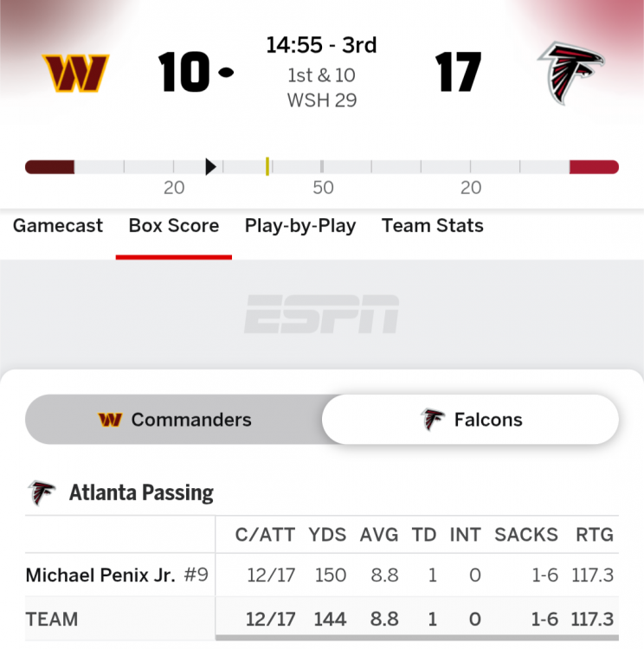Viewport: 644px width, 649px height.
Task: Click the yellow first-down marker on field bar
Action: coord(267,167)
